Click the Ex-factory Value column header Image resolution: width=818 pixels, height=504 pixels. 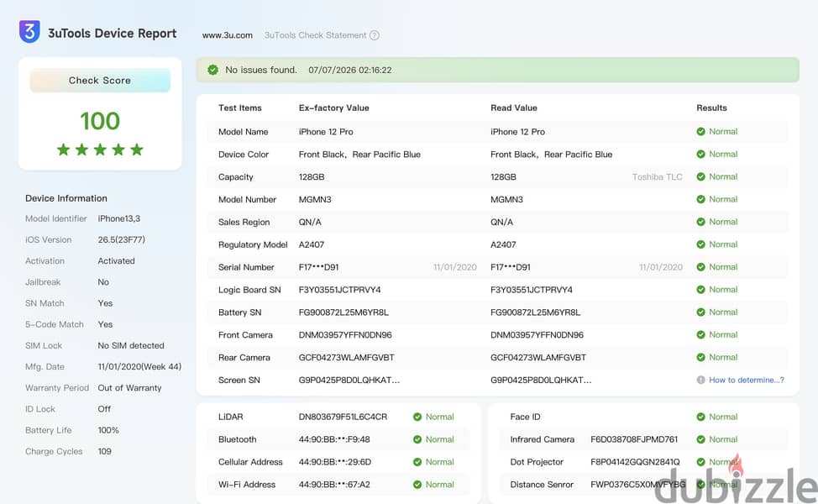(334, 108)
